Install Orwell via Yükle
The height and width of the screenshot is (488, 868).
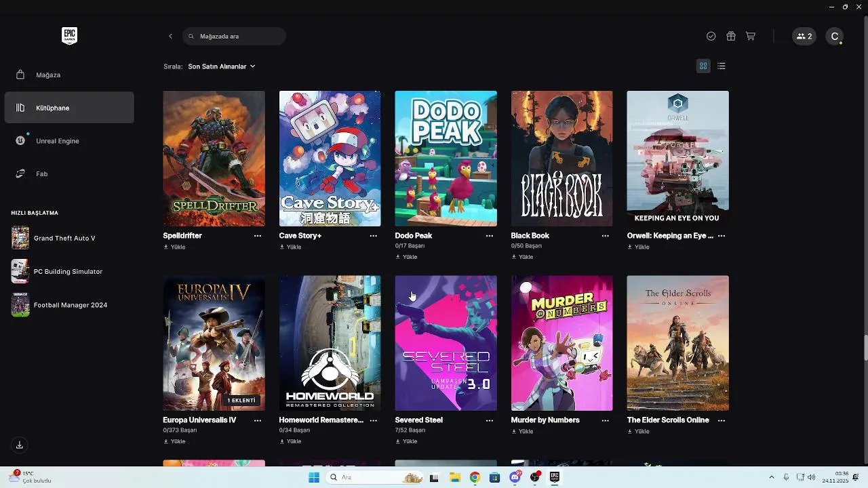tap(638, 247)
